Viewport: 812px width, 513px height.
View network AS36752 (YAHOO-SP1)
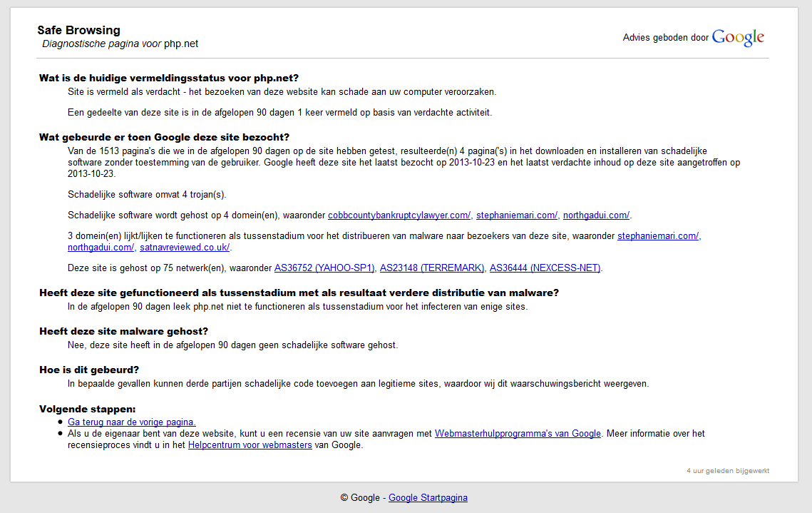tap(324, 268)
